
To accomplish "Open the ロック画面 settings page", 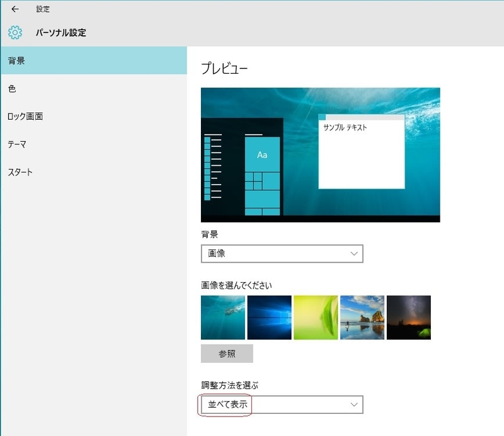I will [x=93, y=117].
